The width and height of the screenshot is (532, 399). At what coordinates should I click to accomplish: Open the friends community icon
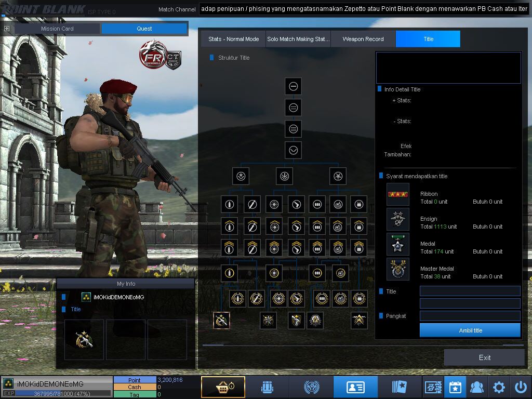click(x=477, y=387)
